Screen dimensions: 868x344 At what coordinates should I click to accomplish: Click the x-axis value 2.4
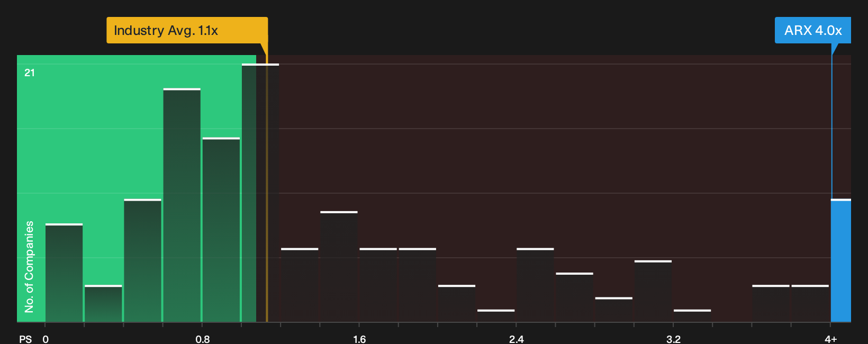click(x=516, y=339)
